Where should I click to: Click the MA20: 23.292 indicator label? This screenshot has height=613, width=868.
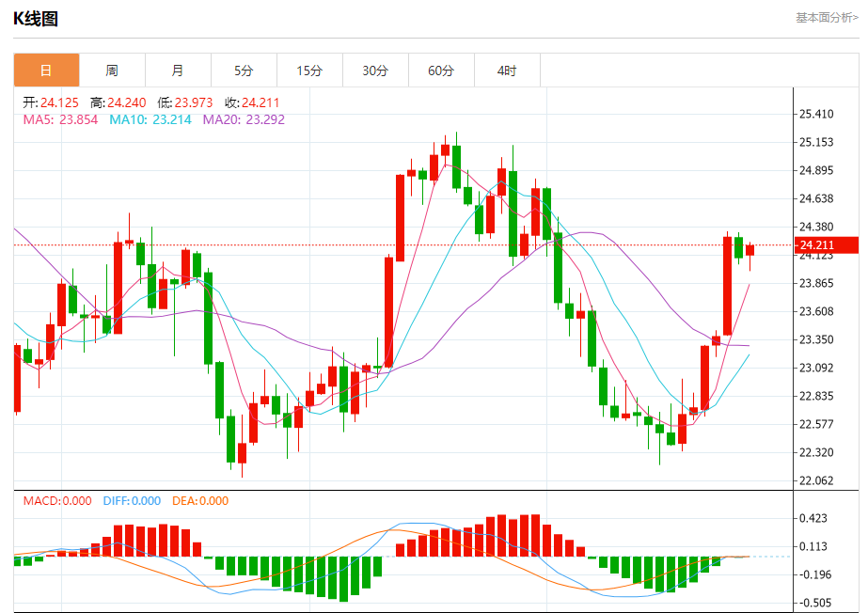244,119
